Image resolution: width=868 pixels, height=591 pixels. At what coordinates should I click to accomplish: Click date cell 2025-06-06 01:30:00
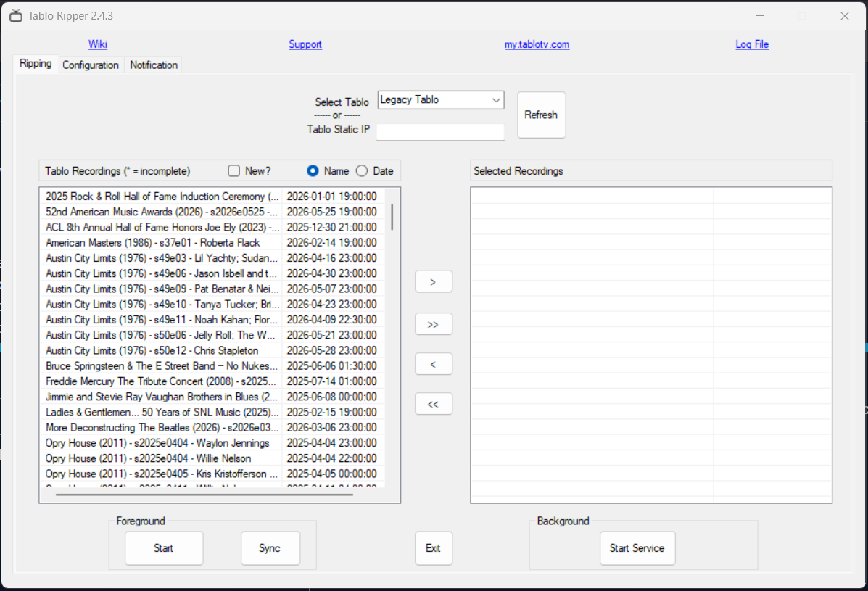click(332, 366)
